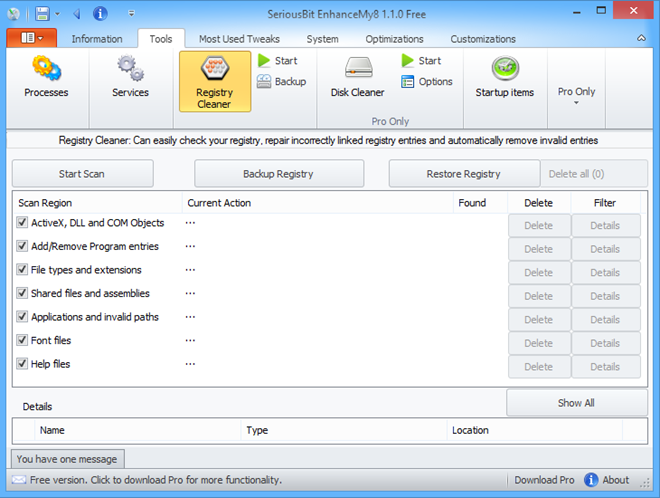Click the About info icon

(591, 479)
